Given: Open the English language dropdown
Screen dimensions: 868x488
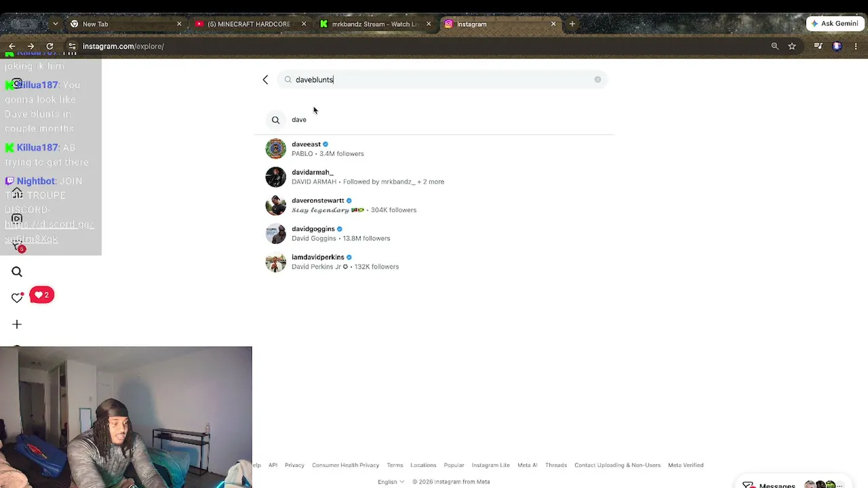Looking at the screenshot, I should pyautogui.click(x=391, y=482).
